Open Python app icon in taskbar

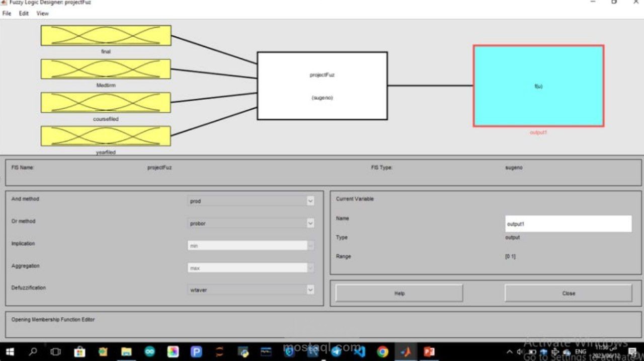point(243,351)
